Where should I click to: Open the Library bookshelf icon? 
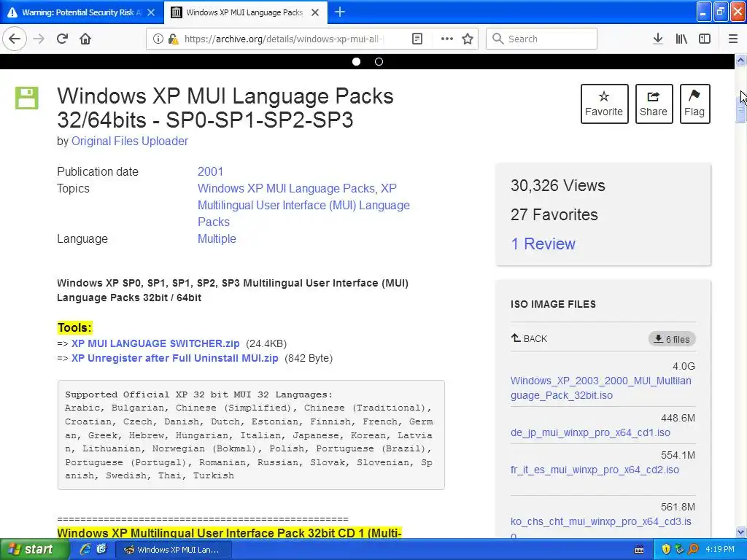681,39
